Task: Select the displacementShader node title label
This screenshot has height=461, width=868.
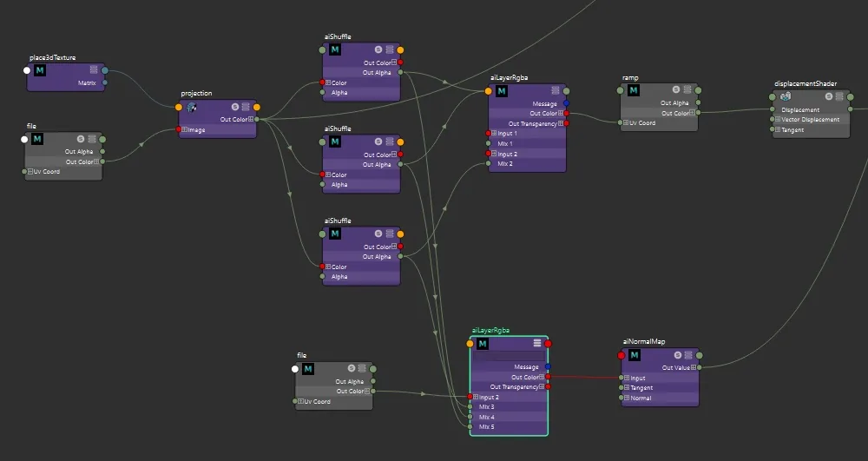Action: click(x=805, y=83)
